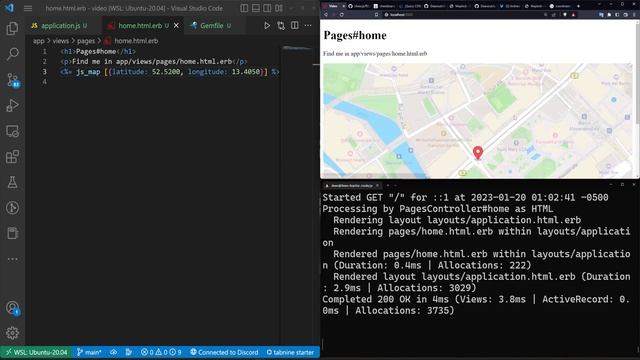Open the Explorer view in VS Code
This screenshot has width=640, height=360.
(x=12, y=28)
